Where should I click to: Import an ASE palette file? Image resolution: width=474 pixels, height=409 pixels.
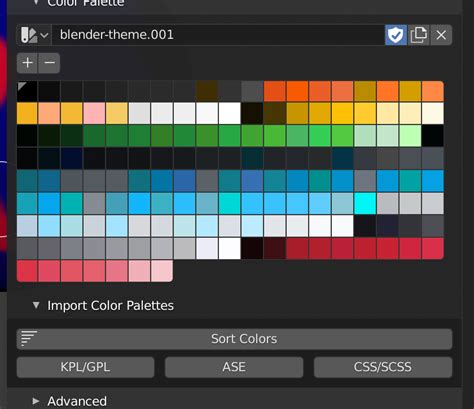234,367
